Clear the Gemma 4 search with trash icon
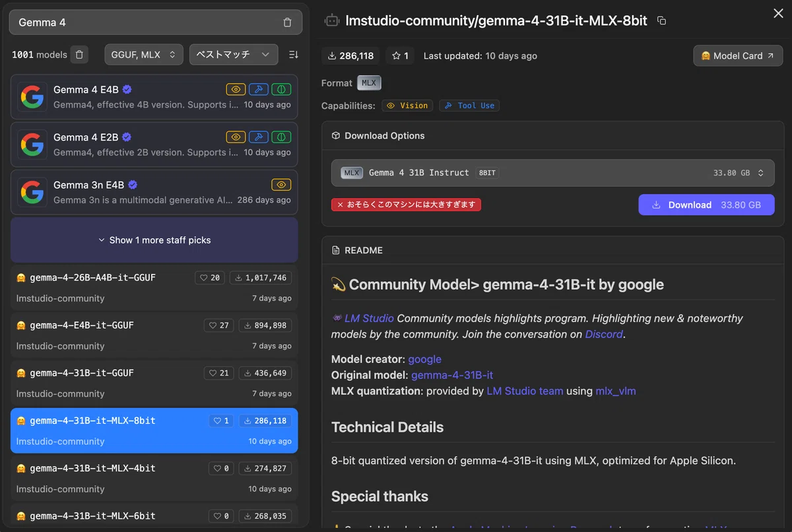Screen dimensions: 792x532 [287, 22]
